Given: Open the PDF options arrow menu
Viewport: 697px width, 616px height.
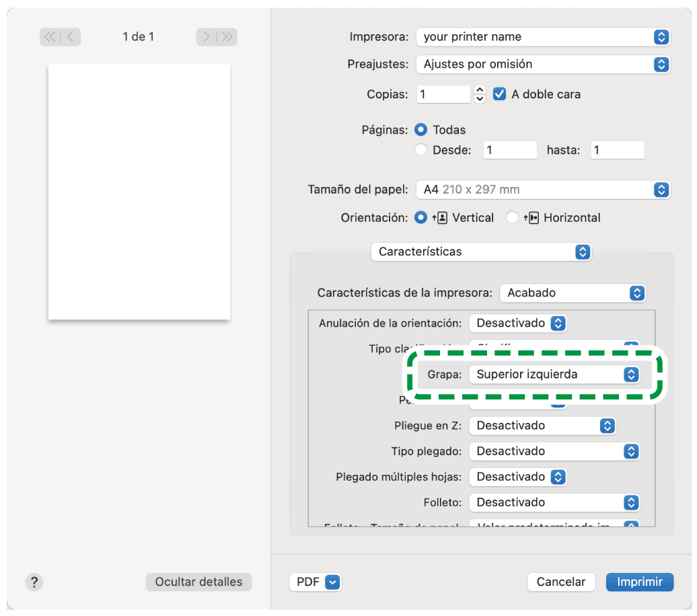Looking at the screenshot, I should [333, 582].
